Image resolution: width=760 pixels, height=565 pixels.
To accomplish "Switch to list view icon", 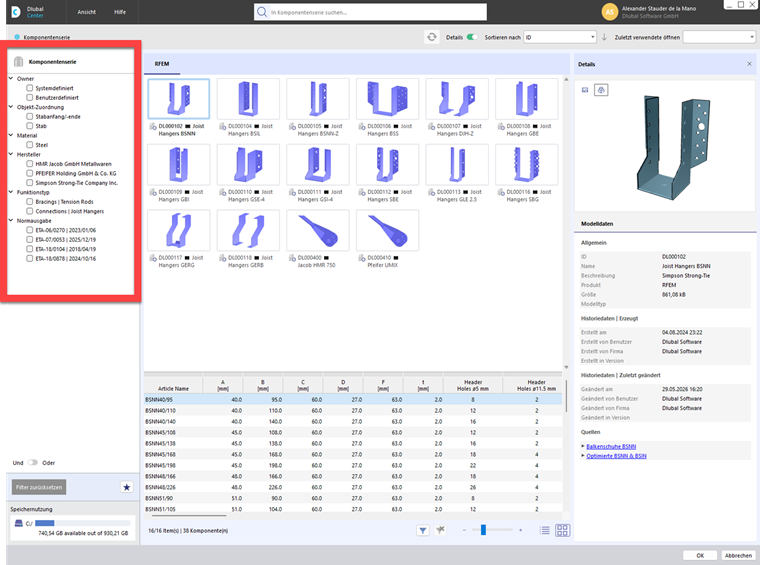I will [x=545, y=531].
